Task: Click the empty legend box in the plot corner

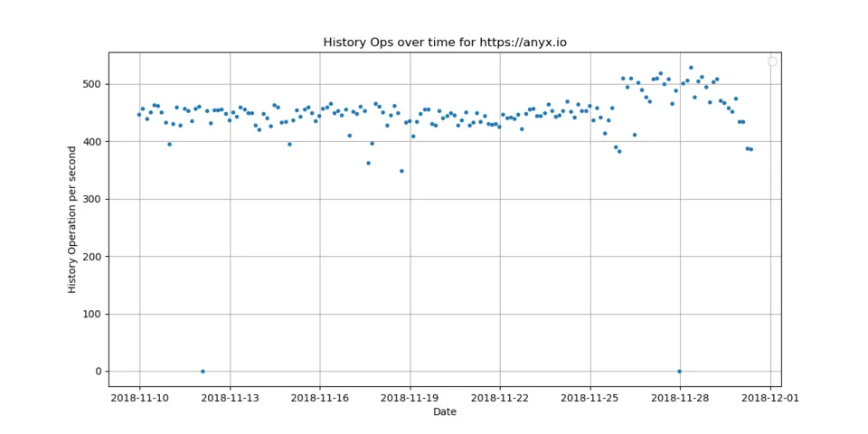Action: click(x=772, y=61)
